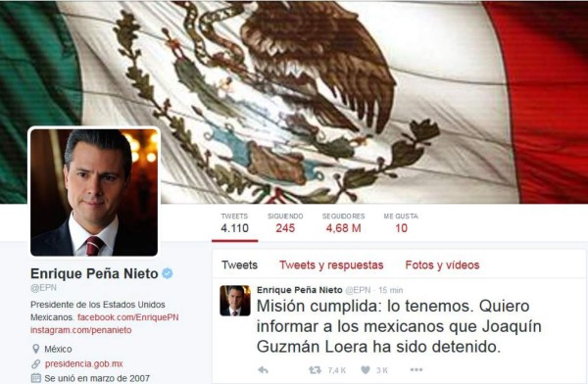Open instagram.com/penanieto link in bio
Screen dimensions: 588x384
[x=81, y=330]
